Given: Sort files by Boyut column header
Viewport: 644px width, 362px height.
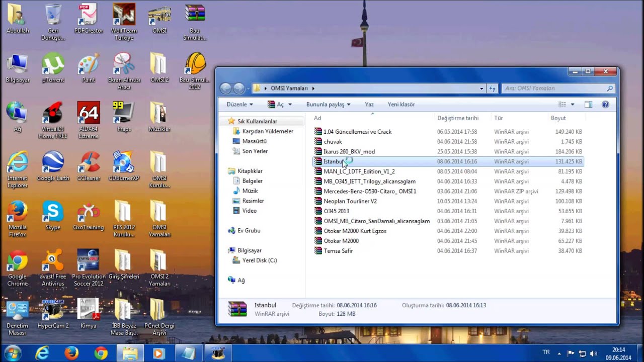Looking at the screenshot, I should (x=566, y=118).
